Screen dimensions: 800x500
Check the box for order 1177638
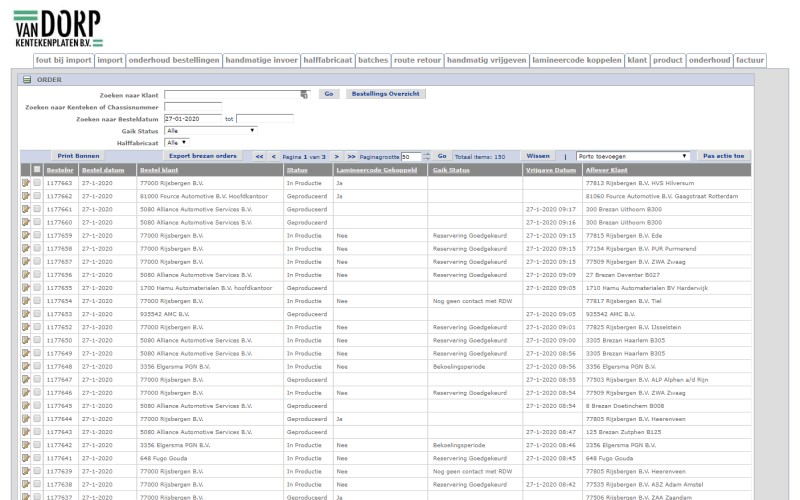point(37,484)
